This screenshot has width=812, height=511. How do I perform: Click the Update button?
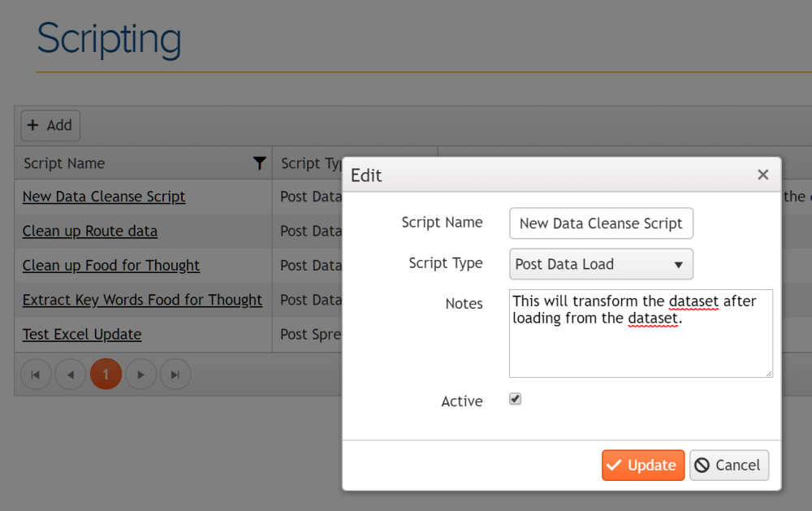click(x=643, y=465)
